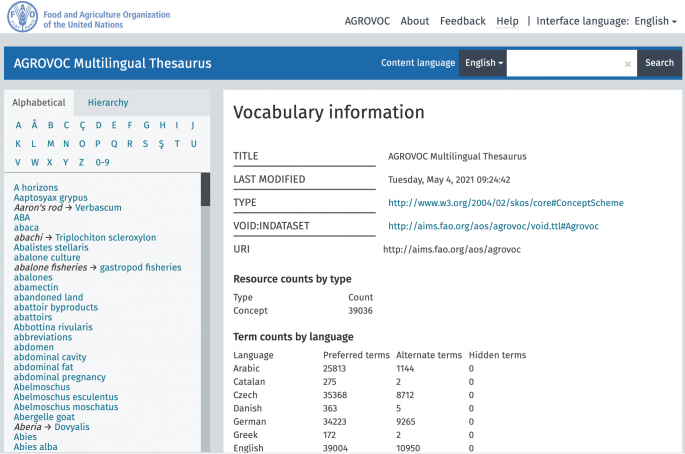Open the 'abamectin' term
The height and width of the screenshot is (454, 685).
pos(36,287)
